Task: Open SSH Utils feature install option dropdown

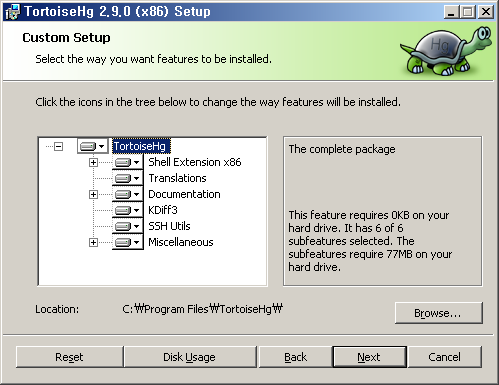Action: (x=128, y=226)
